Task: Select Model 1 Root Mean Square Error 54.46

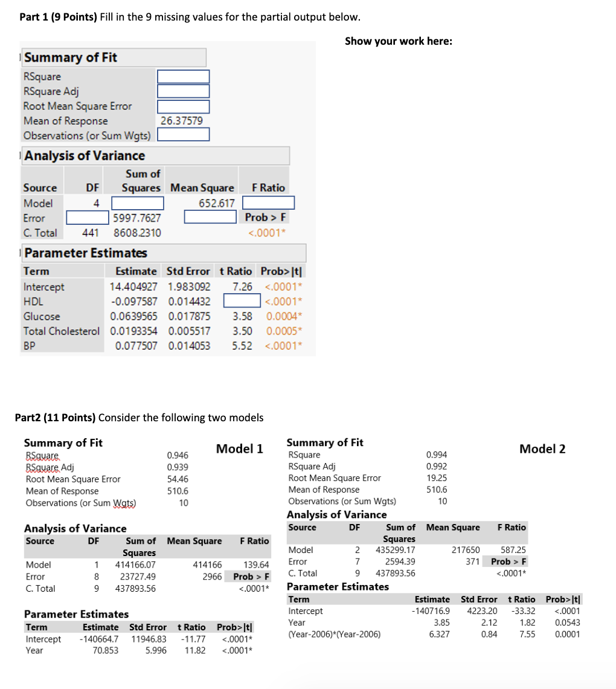Action: 178,479
